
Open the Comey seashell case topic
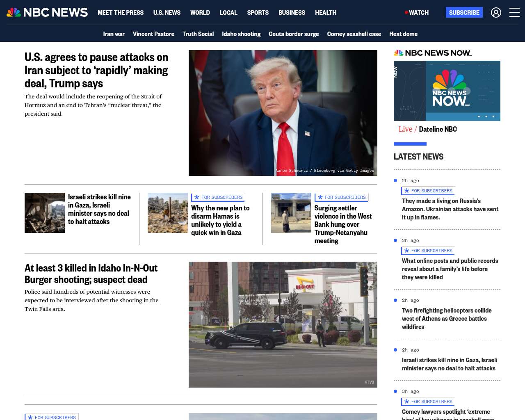[354, 34]
